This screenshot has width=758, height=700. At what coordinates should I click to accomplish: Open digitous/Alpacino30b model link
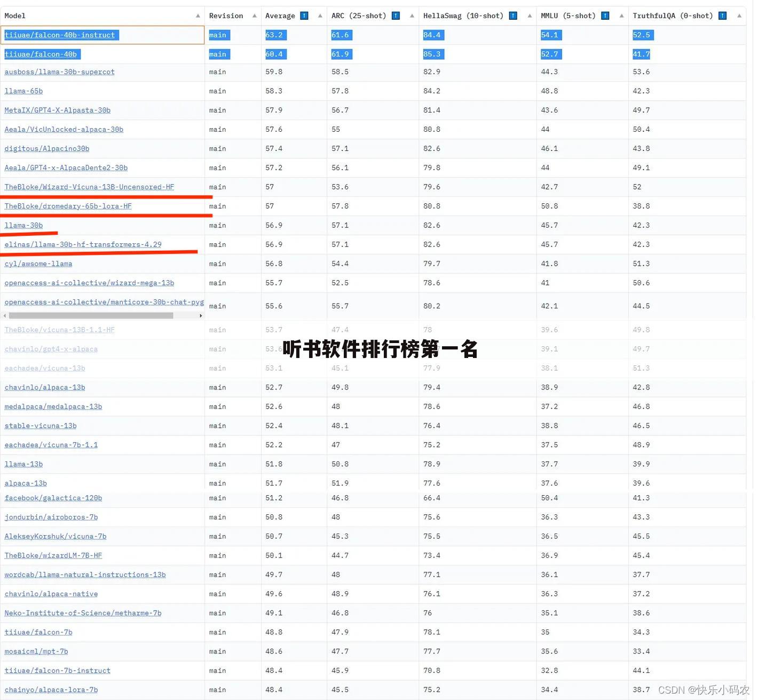[x=47, y=149]
